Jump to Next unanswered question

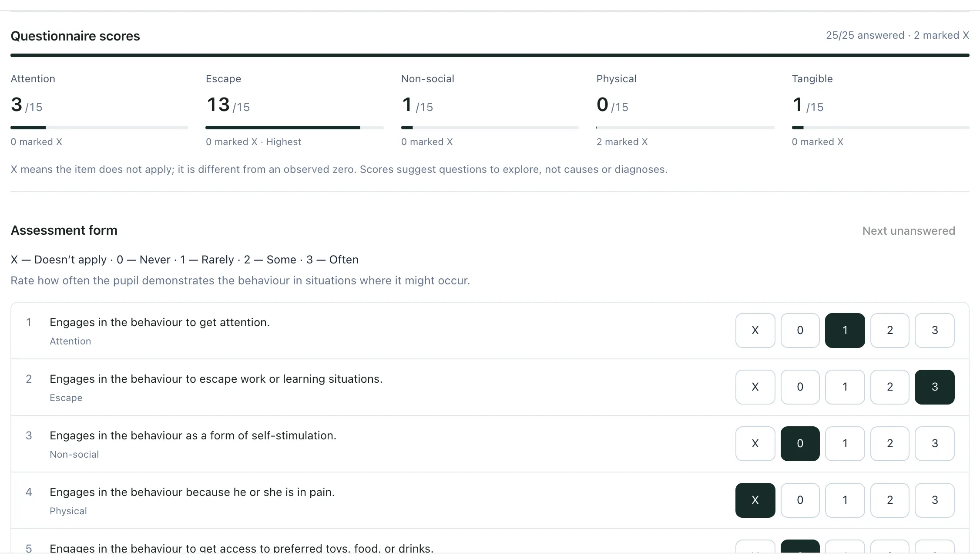909,231
